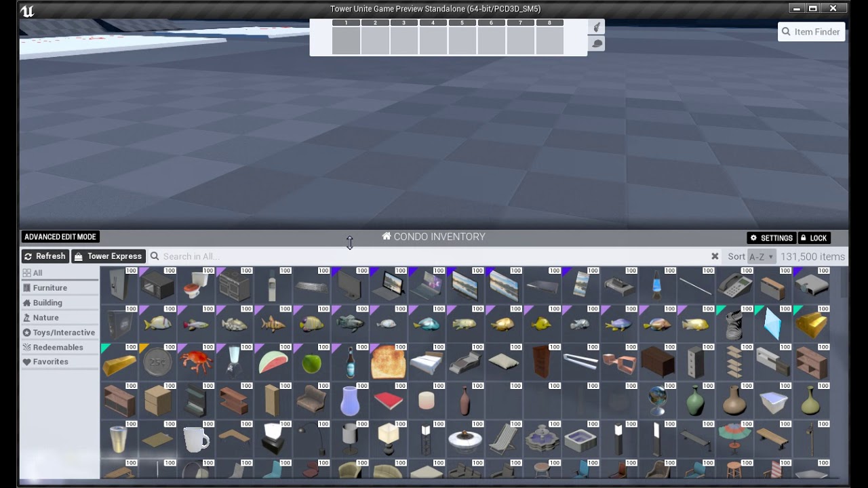The width and height of the screenshot is (868, 488).
Task: Select the yellow tang fish item
Action: coord(542,324)
